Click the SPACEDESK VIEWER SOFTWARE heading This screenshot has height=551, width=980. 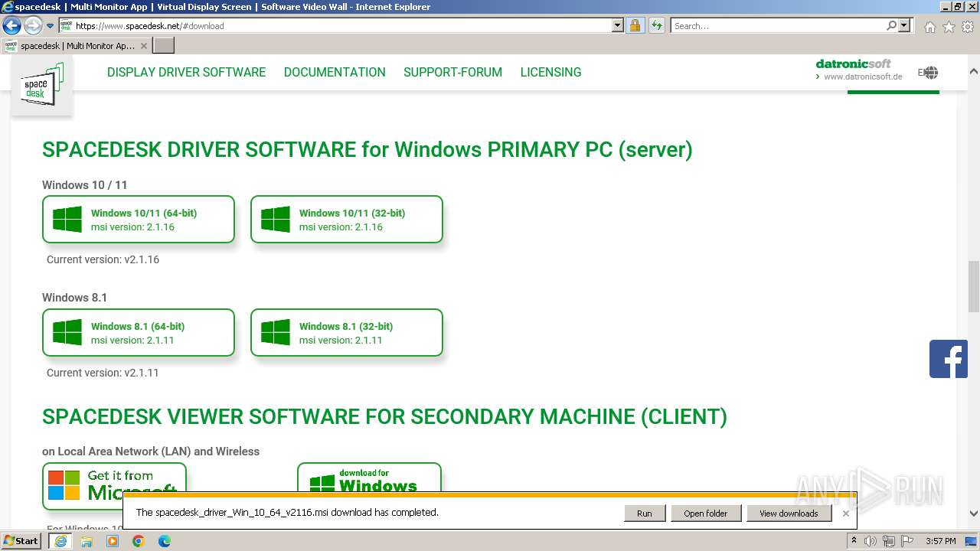[x=384, y=416]
